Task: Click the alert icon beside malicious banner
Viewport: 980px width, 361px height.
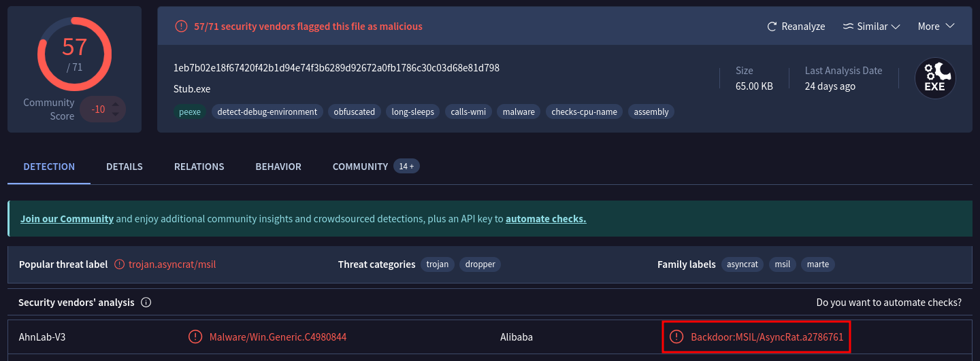Action: [x=181, y=27]
